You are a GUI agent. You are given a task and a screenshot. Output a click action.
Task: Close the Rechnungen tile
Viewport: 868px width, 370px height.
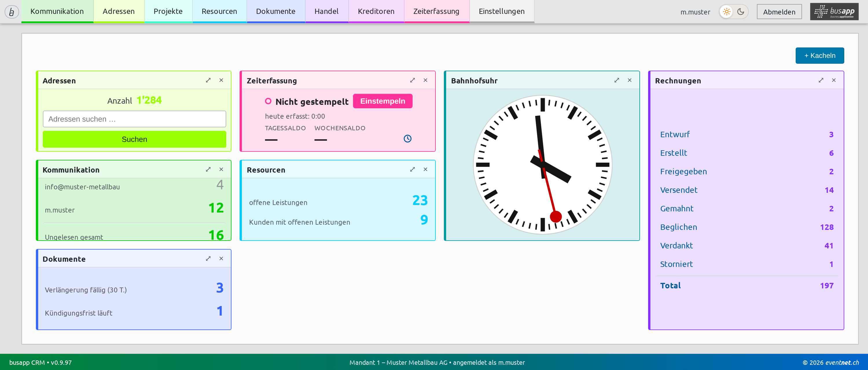pyautogui.click(x=834, y=80)
